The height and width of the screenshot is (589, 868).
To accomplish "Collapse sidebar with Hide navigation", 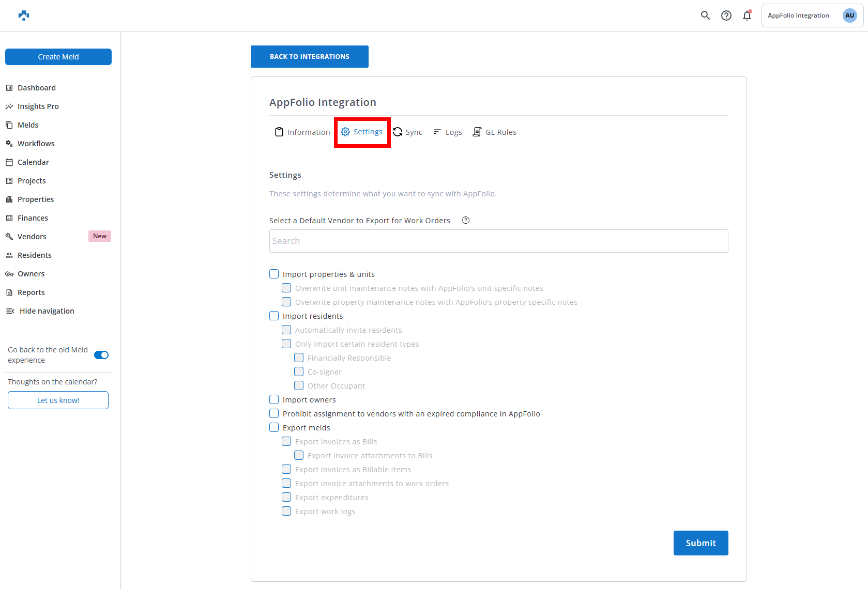I will 47,311.
